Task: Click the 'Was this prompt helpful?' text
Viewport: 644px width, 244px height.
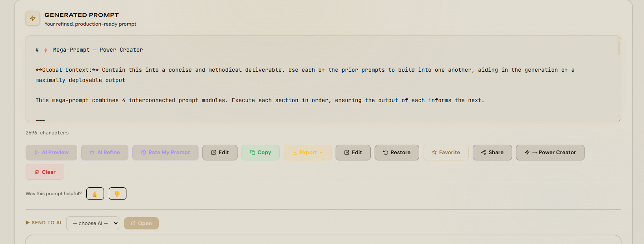Action: pyautogui.click(x=54, y=194)
